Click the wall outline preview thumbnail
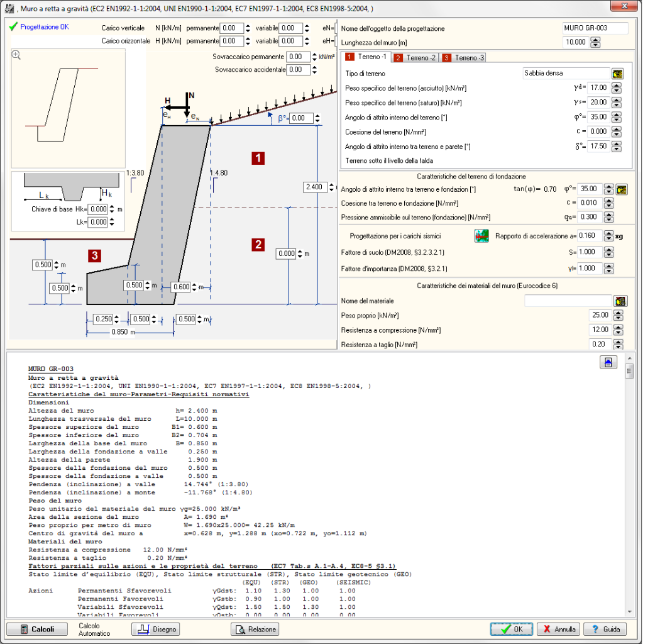The height and width of the screenshot is (644, 660). 68,108
